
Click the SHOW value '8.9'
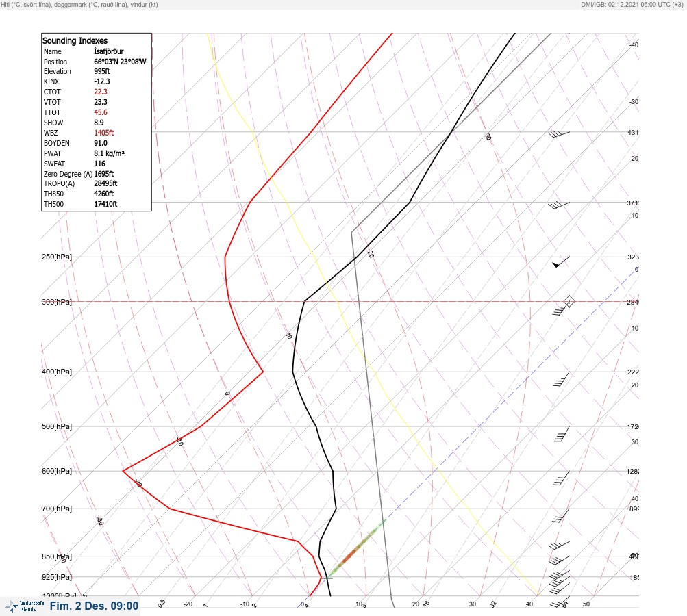[99, 123]
